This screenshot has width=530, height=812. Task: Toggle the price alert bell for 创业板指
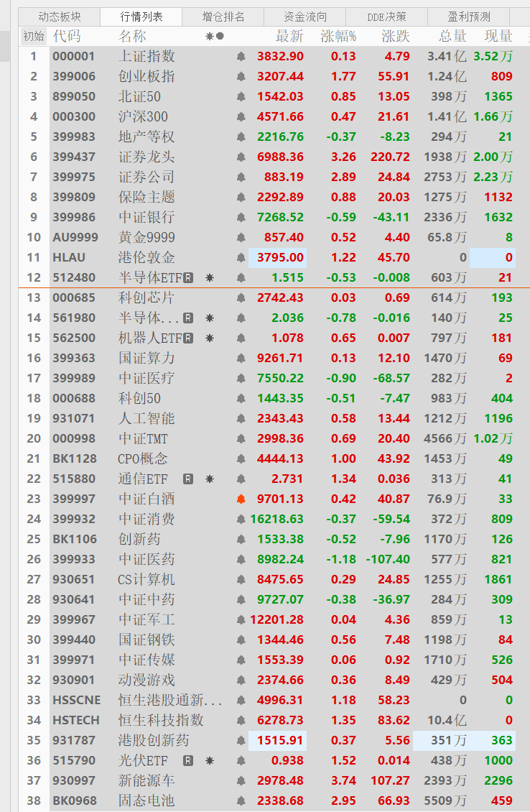tap(241, 77)
